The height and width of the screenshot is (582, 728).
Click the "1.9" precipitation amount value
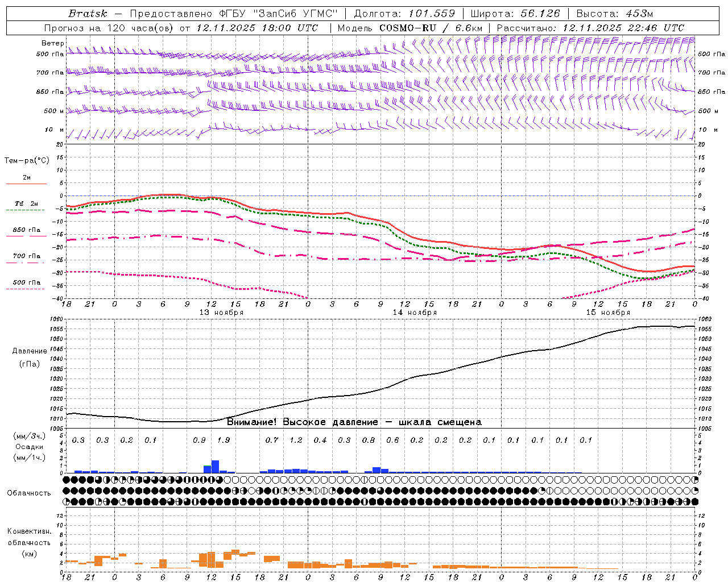point(224,440)
